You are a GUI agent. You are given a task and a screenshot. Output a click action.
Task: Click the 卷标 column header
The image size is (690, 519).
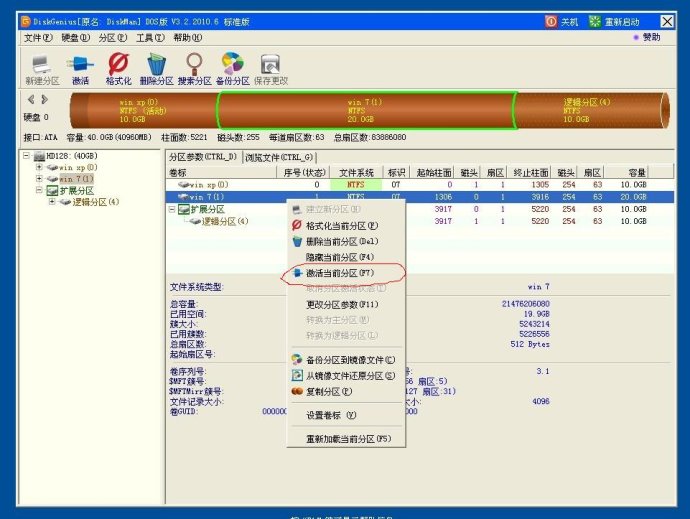(222, 173)
